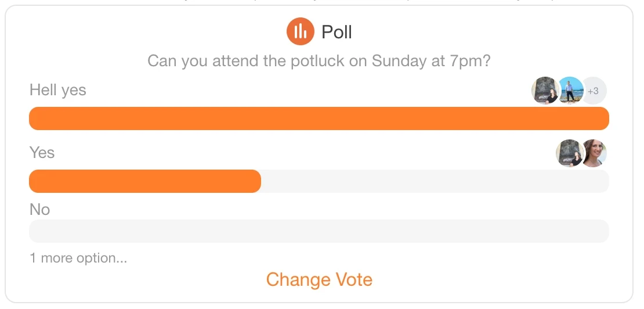Click the Change Vote link

(x=319, y=279)
